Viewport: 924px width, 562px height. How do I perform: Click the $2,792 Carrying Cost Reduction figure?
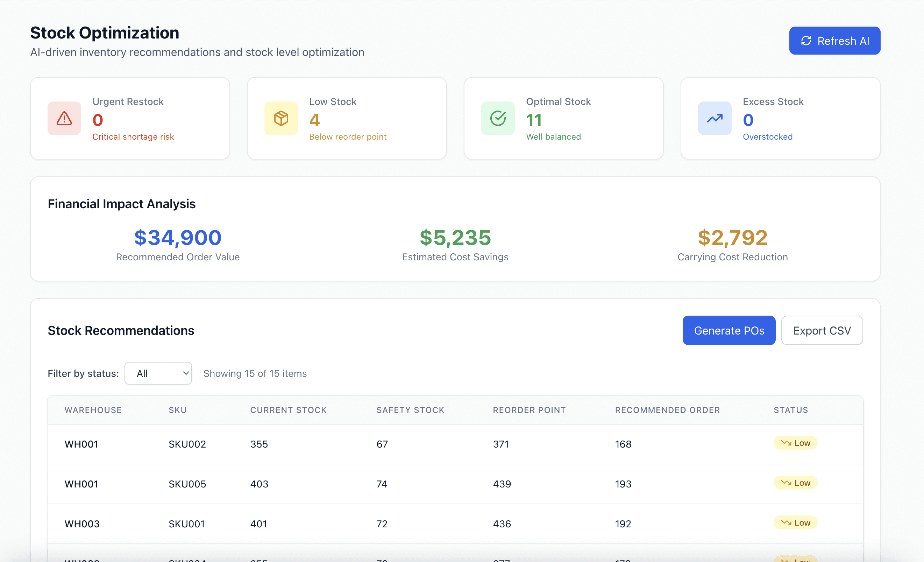732,238
